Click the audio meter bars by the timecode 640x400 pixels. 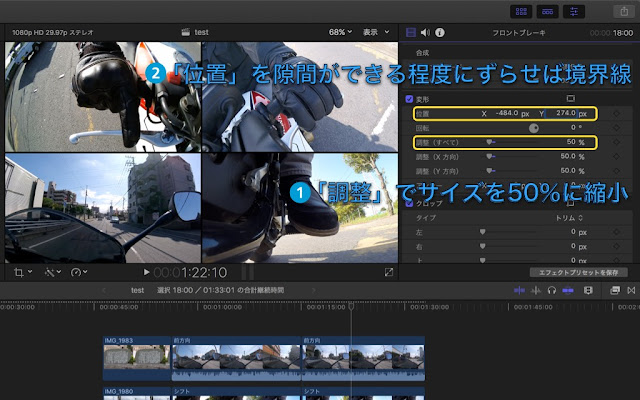pyautogui.click(x=247, y=272)
